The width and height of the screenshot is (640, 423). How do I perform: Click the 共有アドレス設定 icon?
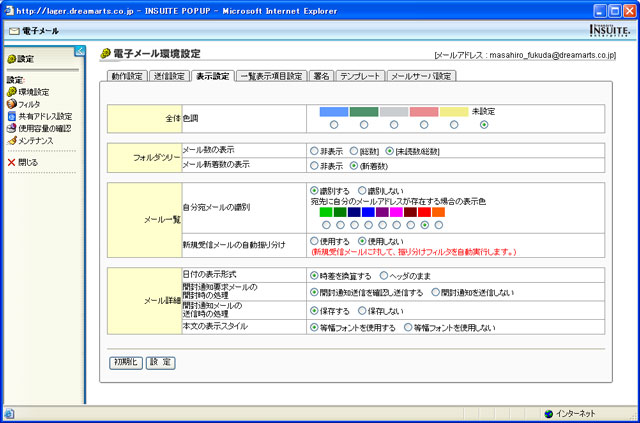click(x=12, y=116)
